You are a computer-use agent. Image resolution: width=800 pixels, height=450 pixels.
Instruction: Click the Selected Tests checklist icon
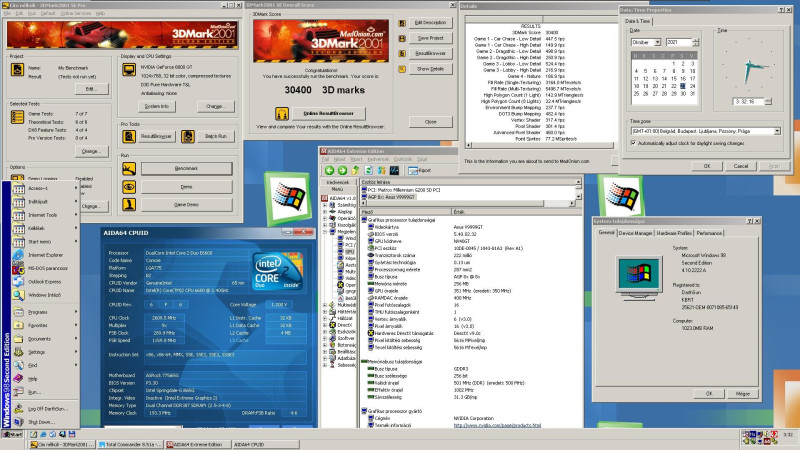click(17, 117)
